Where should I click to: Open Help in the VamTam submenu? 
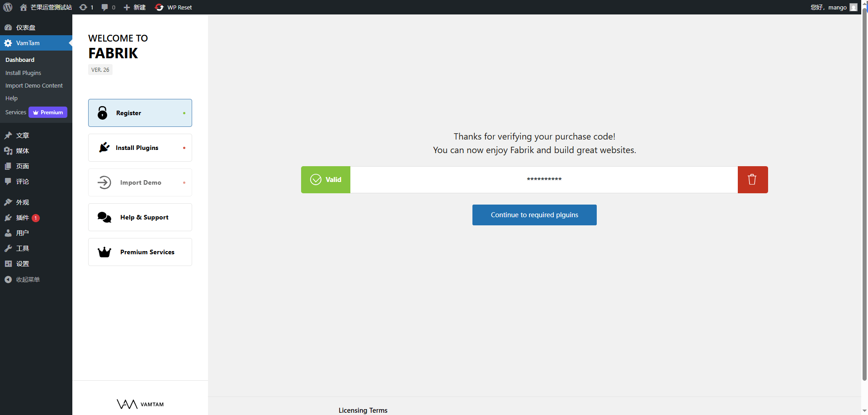[x=11, y=98]
